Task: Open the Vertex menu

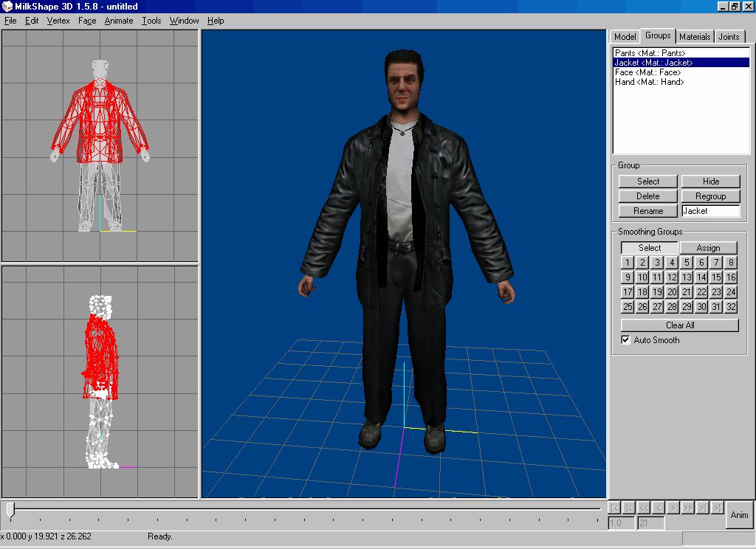Action: click(58, 21)
